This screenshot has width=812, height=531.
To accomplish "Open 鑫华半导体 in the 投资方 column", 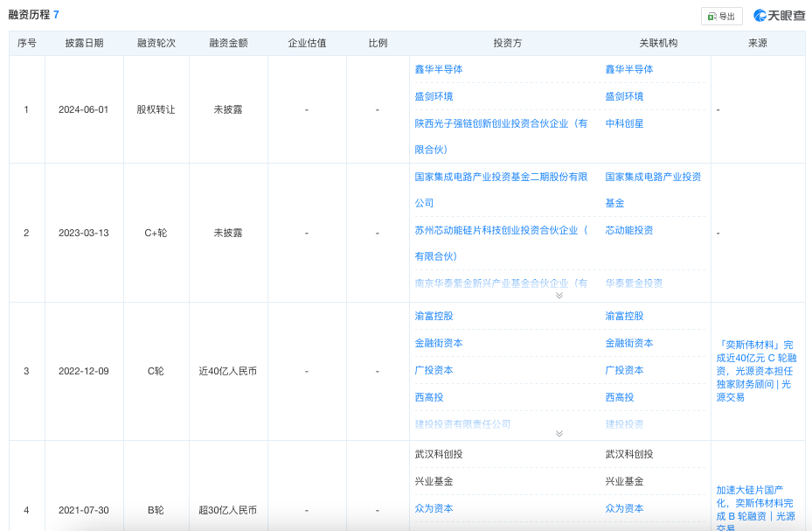I will pos(439,69).
